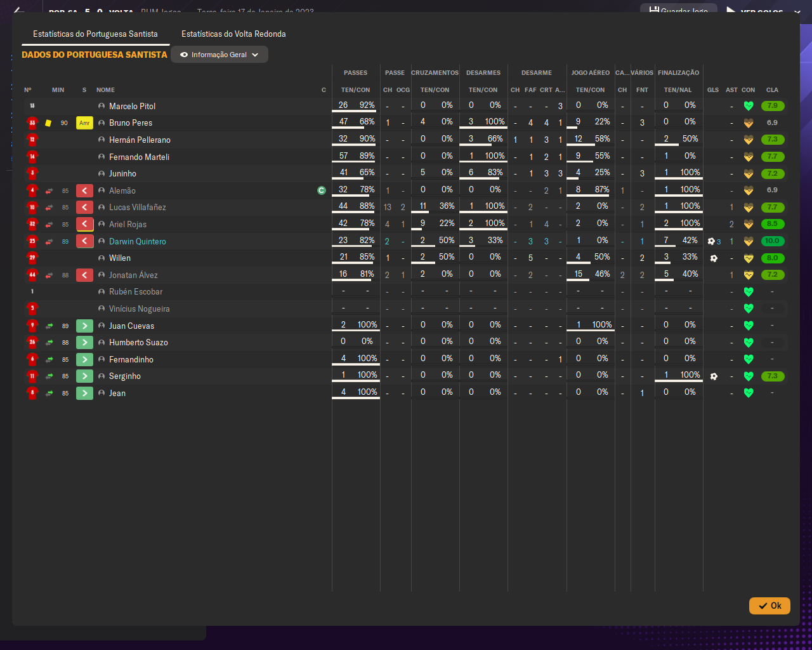Click Ariel Rojas' 8.5 rating badge

[772, 224]
